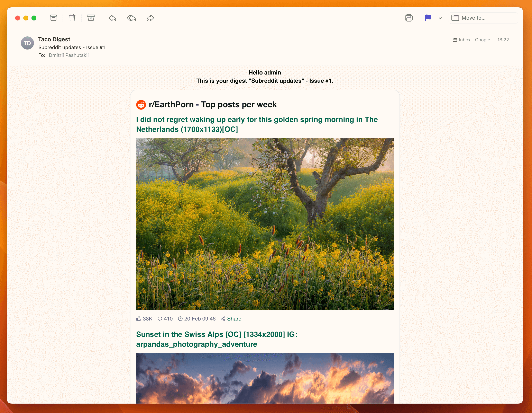Click the Reddit logo icon
Viewport: 532px width, 413px height.
[x=141, y=105]
